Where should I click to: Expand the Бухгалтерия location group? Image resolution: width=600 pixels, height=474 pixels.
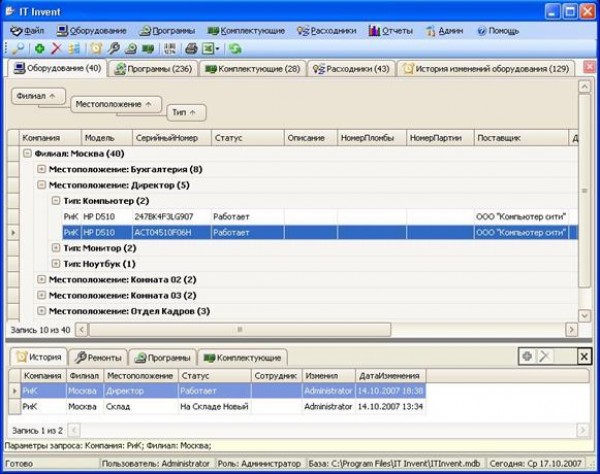tap(41, 169)
